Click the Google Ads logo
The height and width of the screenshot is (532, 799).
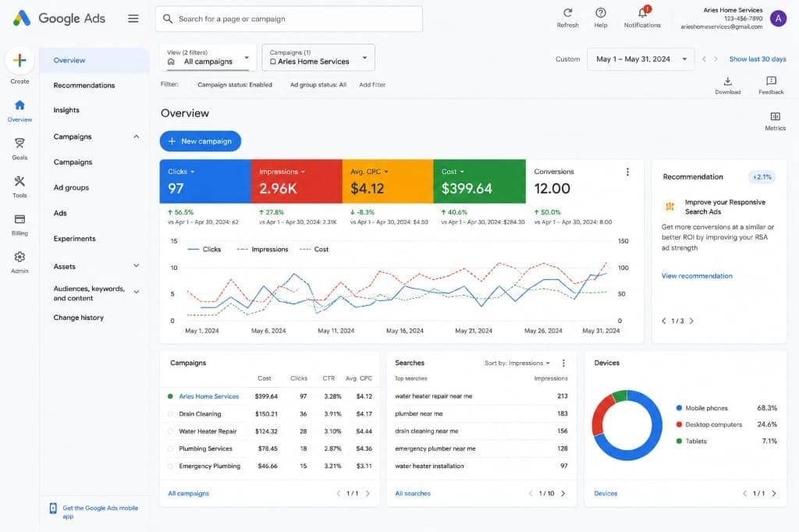(x=21, y=19)
